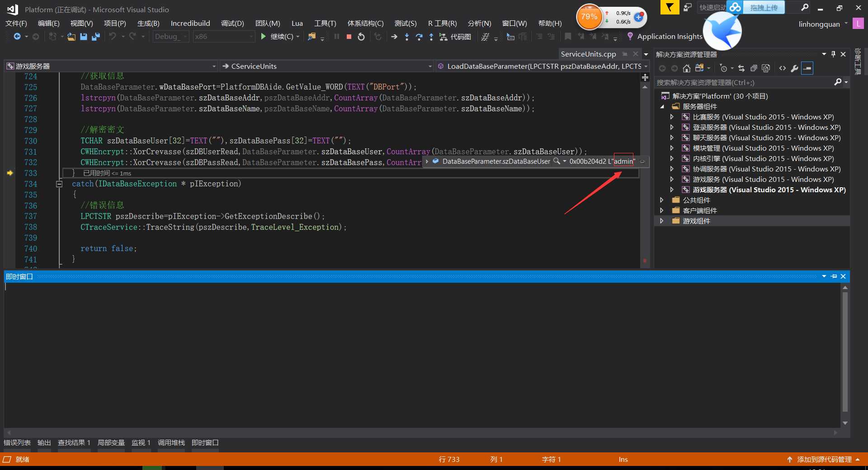This screenshot has height=470, width=868.
Task: Select the ServiceUnits.cpp document tab
Action: click(588, 54)
